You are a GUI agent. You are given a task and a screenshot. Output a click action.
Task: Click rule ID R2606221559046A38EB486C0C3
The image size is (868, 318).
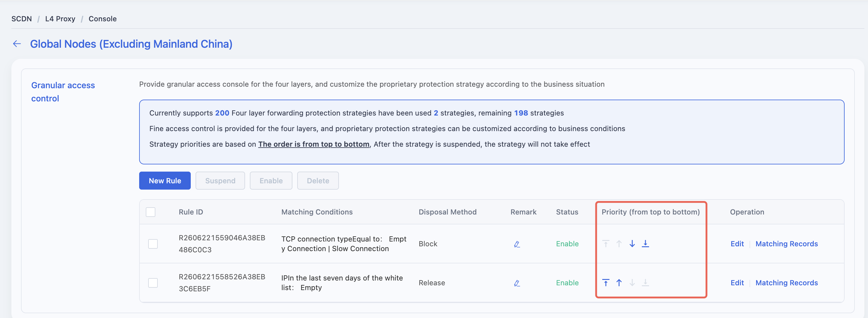click(x=222, y=244)
